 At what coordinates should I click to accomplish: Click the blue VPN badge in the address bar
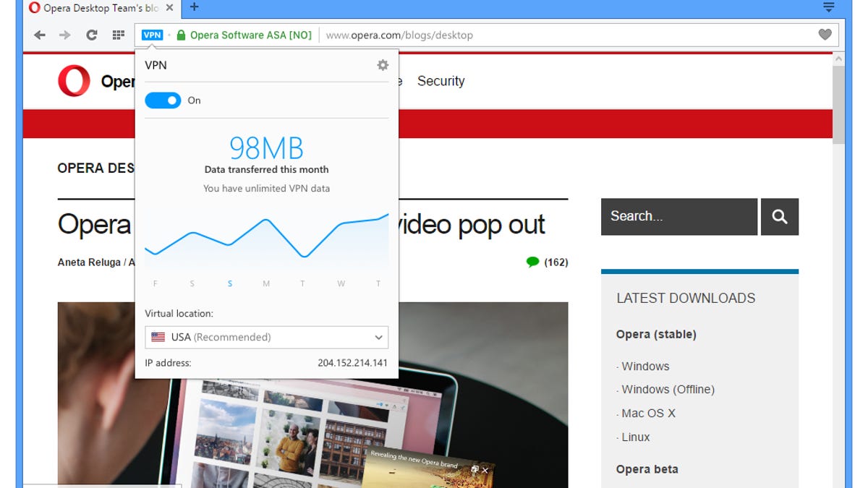click(152, 34)
